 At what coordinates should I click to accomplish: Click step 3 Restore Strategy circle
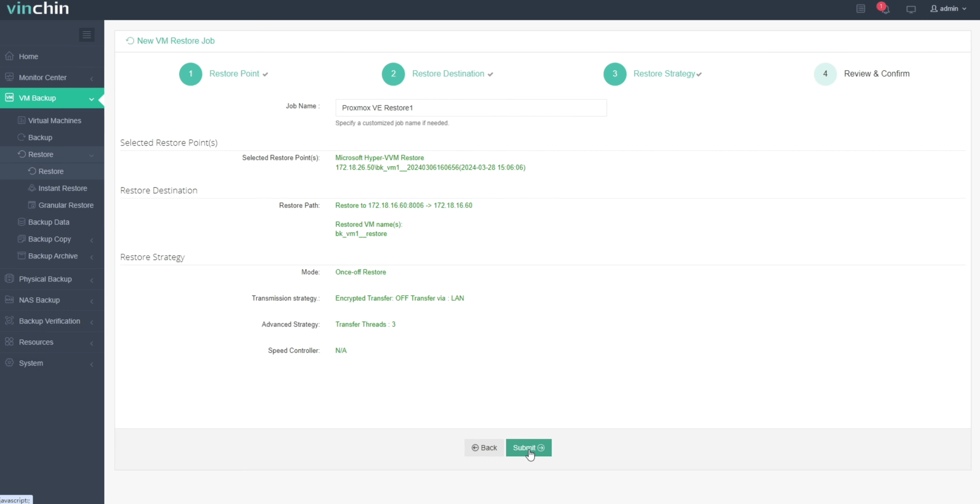coord(615,74)
